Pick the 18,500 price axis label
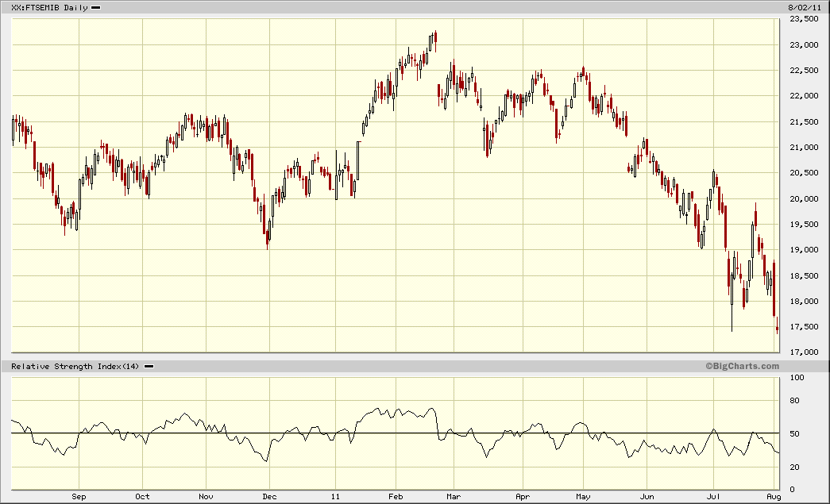 [804, 275]
